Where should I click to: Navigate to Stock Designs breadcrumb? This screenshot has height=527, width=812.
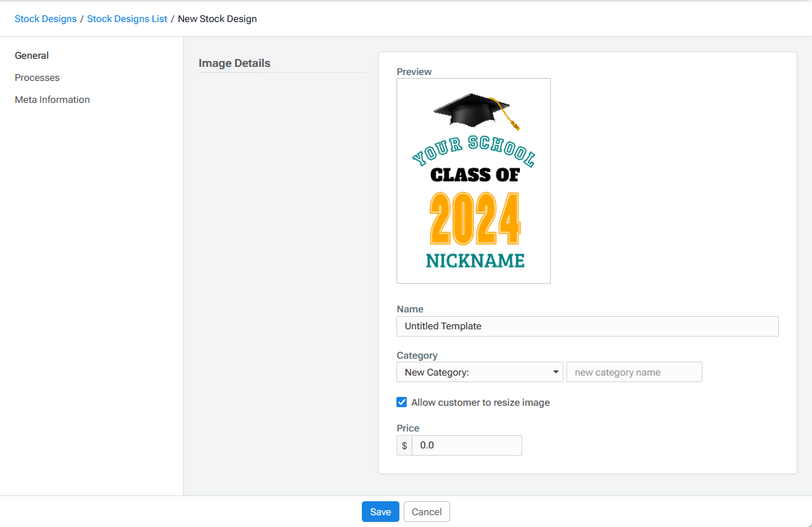[46, 19]
